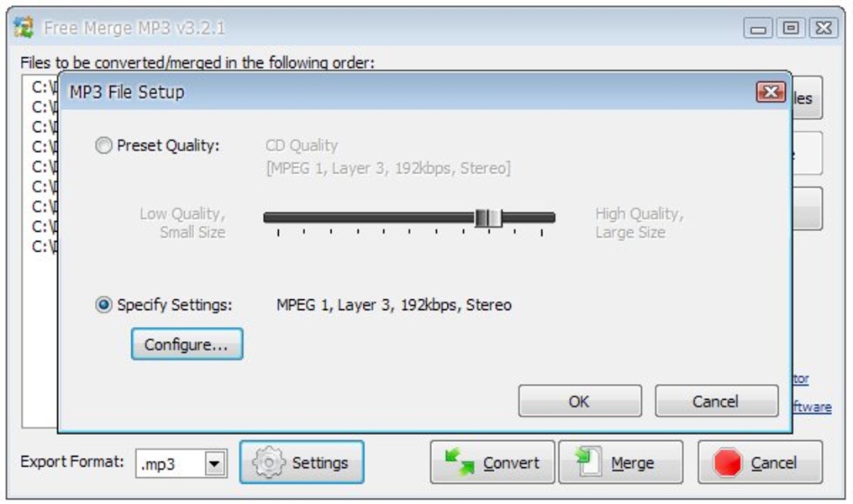This screenshot has height=504, width=853.
Task: Click the High Quality end of slider track
Action: (546, 218)
